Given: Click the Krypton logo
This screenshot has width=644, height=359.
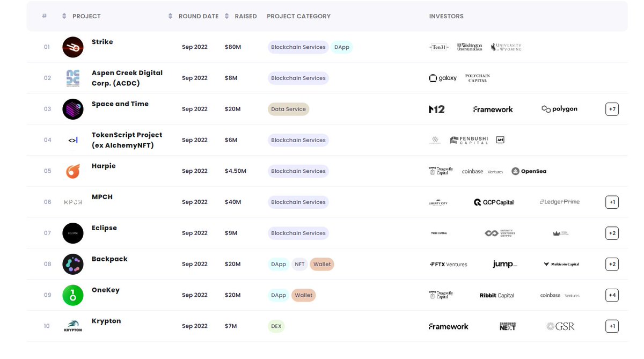Looking at the screenshot, I should point(73,326).
